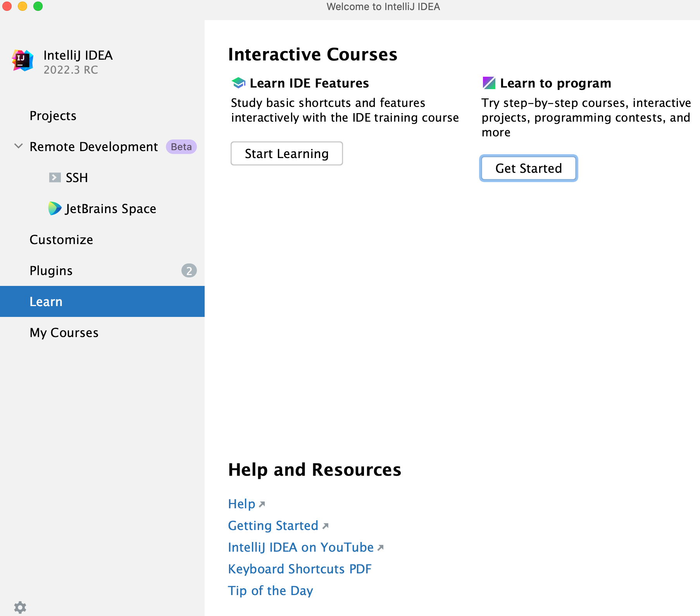Select SSH under Remote Development
The image size is (700, 616).
coord(102,177)
